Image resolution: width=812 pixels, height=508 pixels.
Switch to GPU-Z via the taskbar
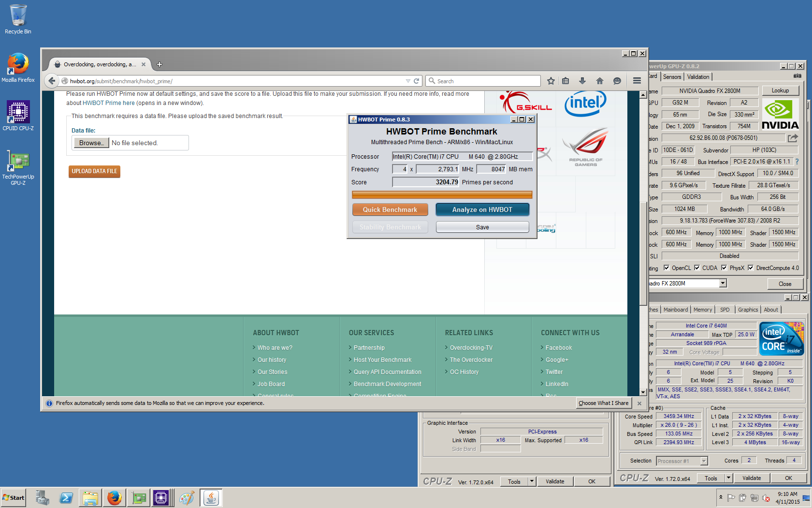(139, 497)
